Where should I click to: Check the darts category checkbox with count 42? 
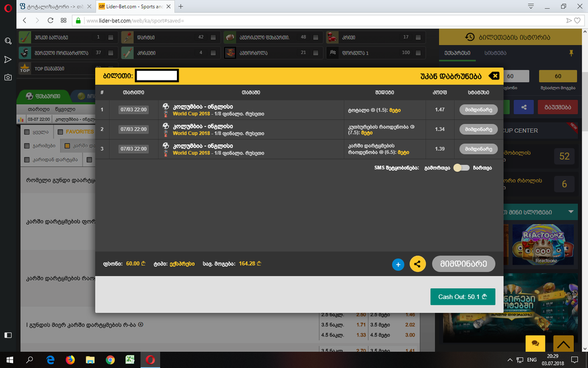[x=213, y=37]
